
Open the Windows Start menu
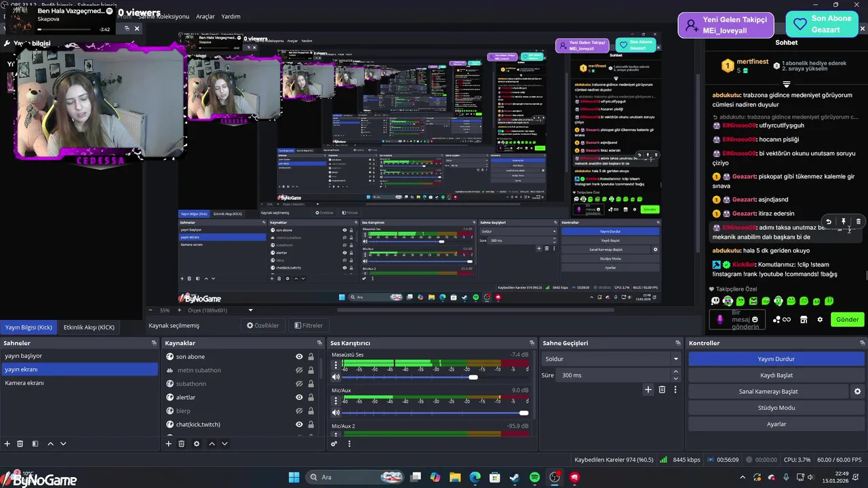point(294,477)
